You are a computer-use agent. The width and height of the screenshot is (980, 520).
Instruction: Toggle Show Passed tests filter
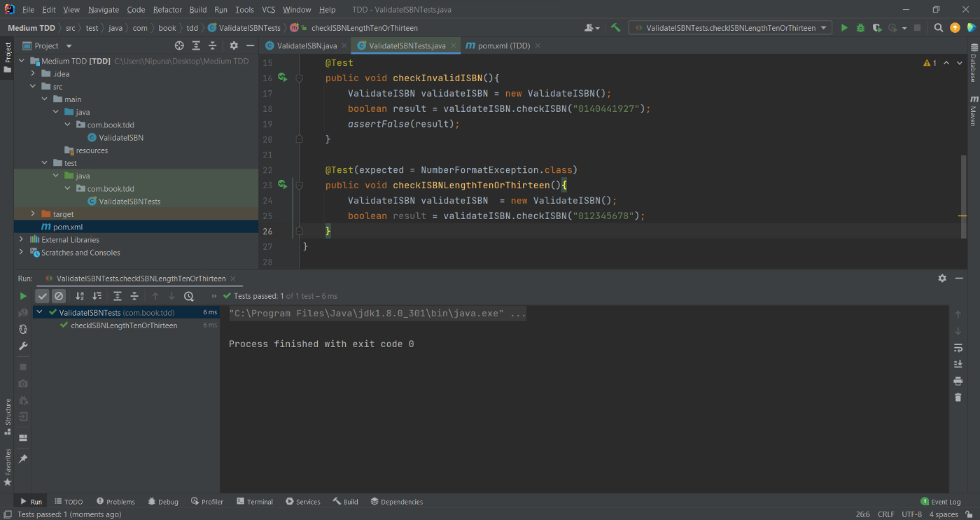click(43, 296)
